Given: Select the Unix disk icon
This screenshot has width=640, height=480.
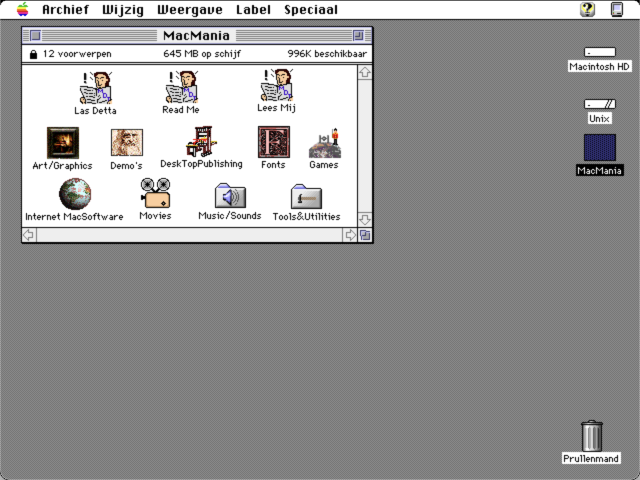Looking at the screenshot, I should [x=600, y=104].
